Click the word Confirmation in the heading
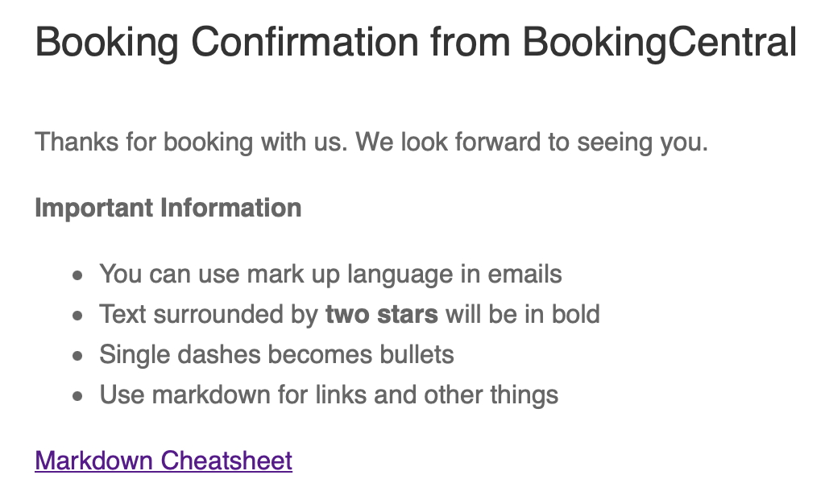This screenshot has width=825, height=504. (305, 42)
